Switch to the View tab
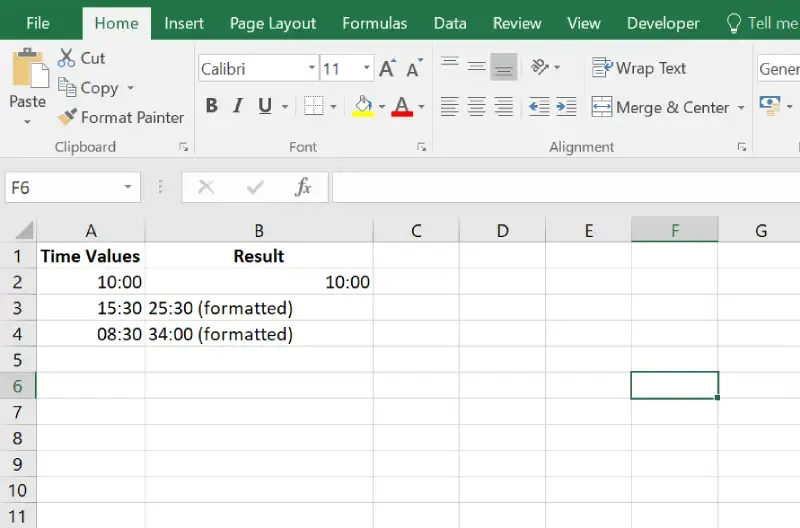The image size is (800, 528). pos(584,23)
